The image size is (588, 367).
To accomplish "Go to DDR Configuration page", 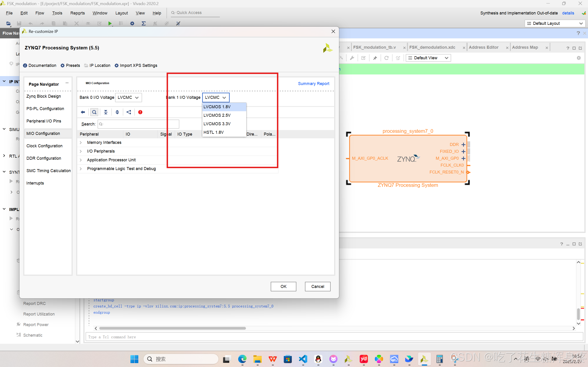I will (44, 158).
